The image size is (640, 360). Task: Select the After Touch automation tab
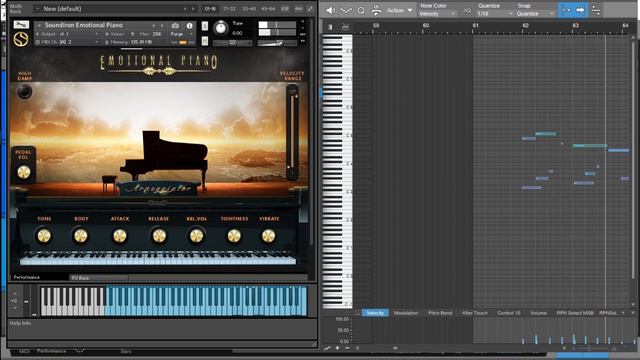pos(474,313)
